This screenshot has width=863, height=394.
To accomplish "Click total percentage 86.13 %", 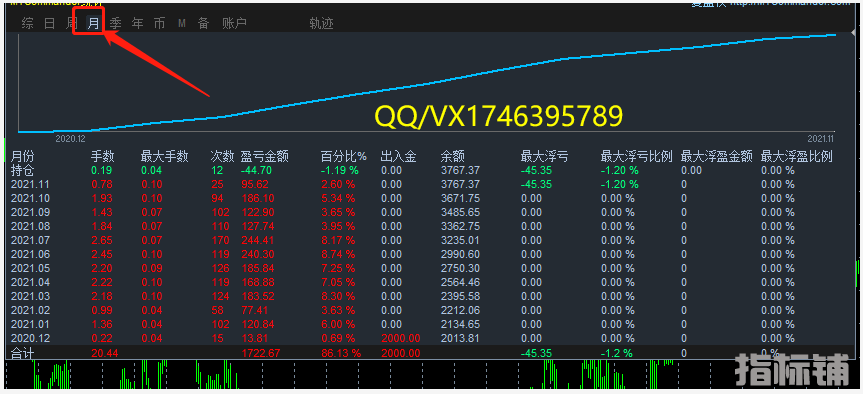I will [x=341, y=353].
